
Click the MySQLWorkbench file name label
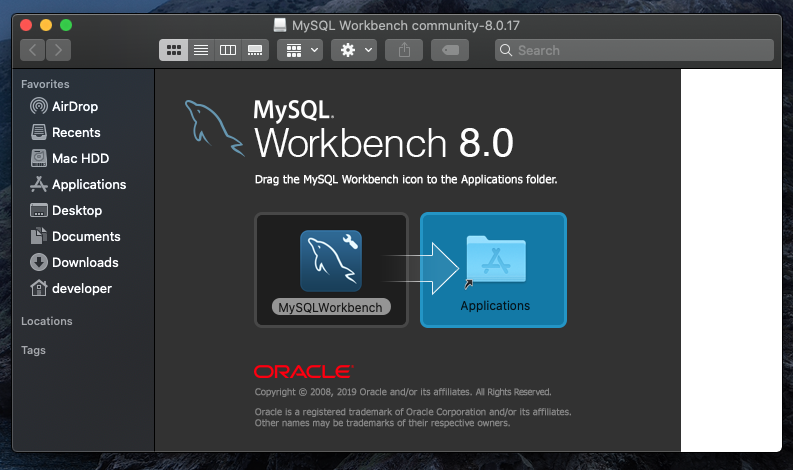pos(331,307)
